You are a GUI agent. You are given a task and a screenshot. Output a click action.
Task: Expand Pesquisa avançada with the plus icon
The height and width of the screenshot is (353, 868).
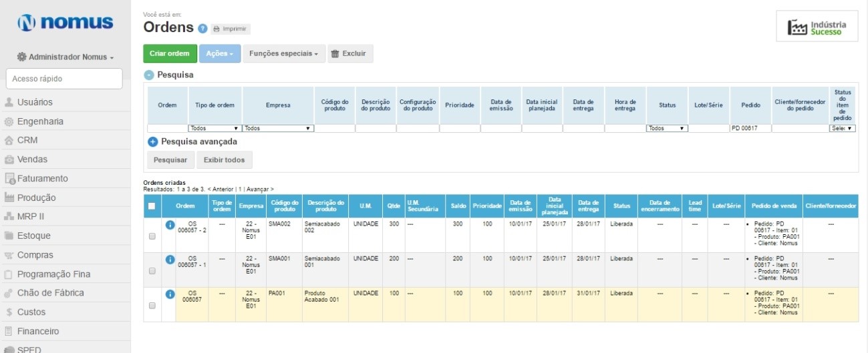(152, 141)
